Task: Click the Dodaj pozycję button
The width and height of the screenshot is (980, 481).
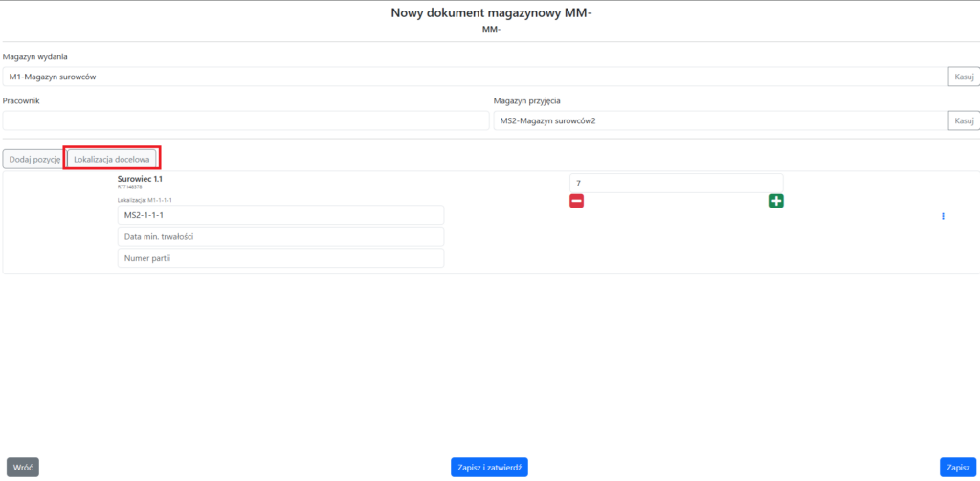Action: pyautogui.click(x=34, y=159)
